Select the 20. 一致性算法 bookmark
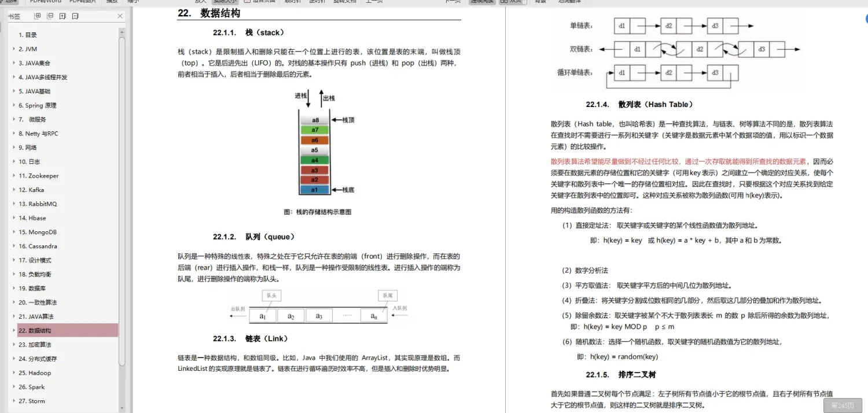This screenshot has width=868, height=413. pyautogui.click(x=38, y=303)
